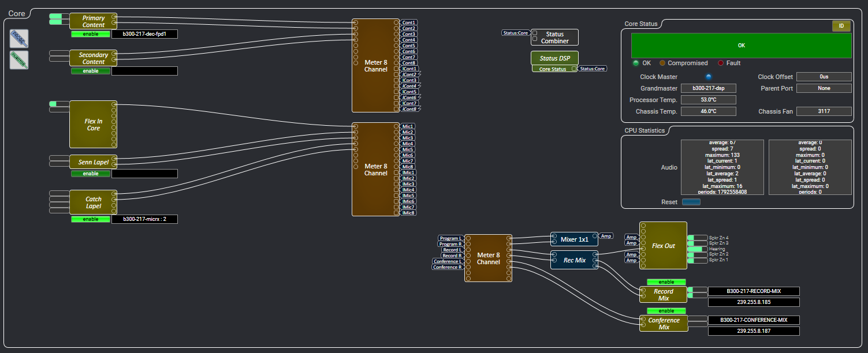The height and width of the screenshot is (353, 868).
Task: Toggle enable under Catch Lapel
Action: click(x=90, y=219)
